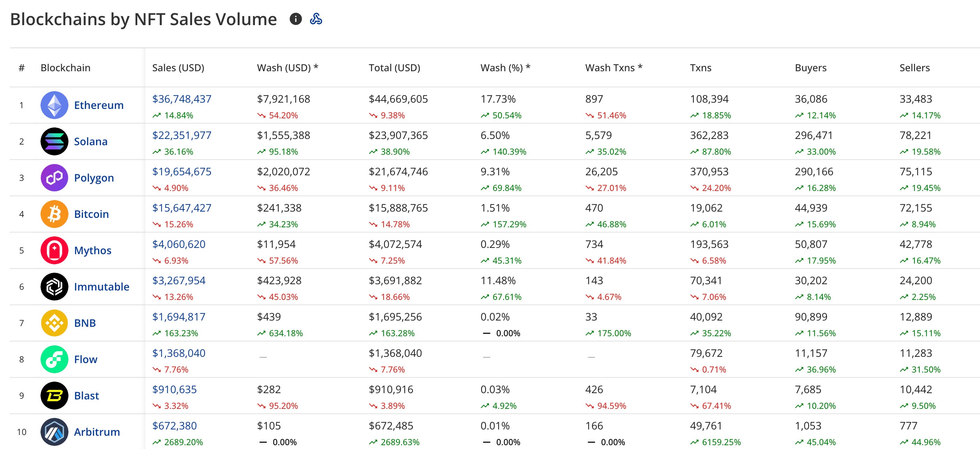Click the Arbitrum logo icon
Image resolution: width=980 pixels, height=449 pixels.
(x=54, y=432)
